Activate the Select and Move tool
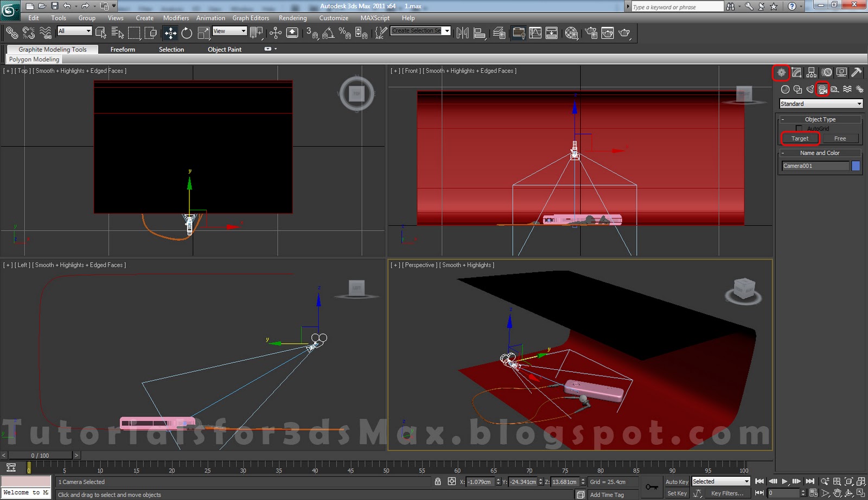Screen dimensions: 868x500 (170, 33)
